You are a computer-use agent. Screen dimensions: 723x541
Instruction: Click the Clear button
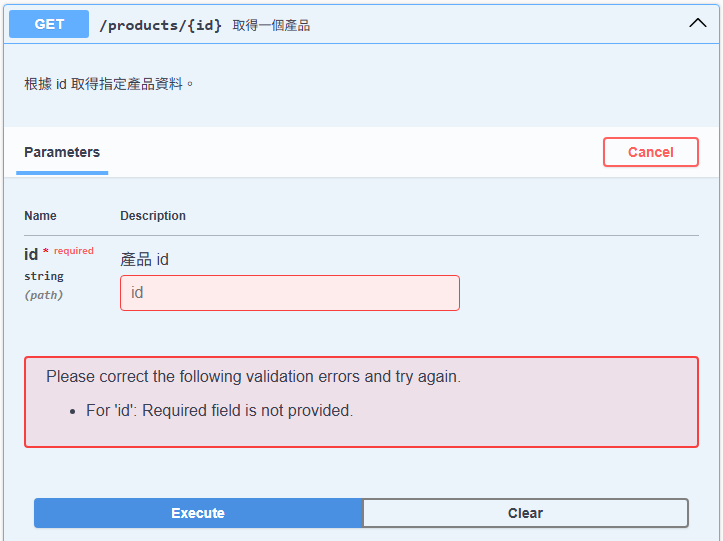click(x=525, y=513)
